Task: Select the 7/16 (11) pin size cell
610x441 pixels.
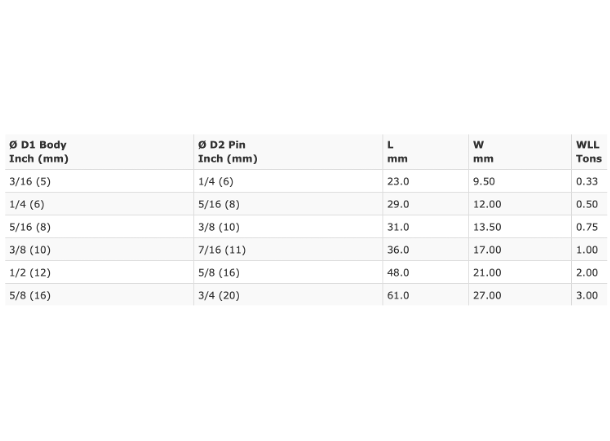Action: point(288,250)
